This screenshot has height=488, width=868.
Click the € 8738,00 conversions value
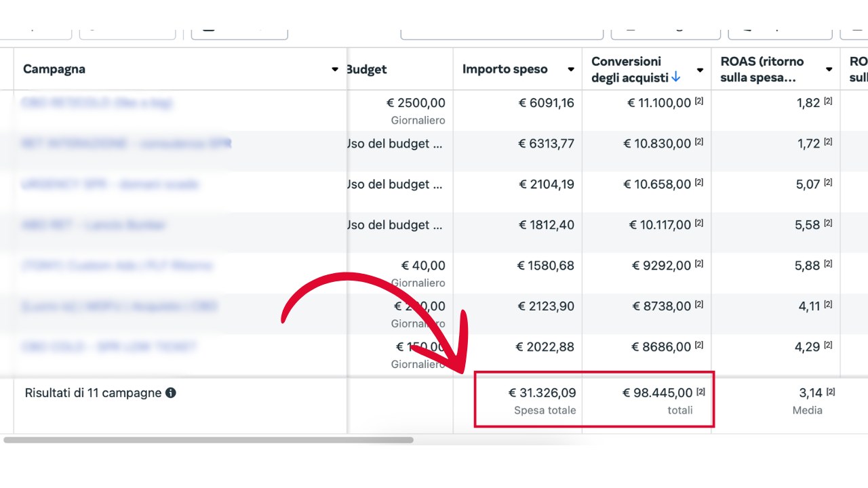coord(662,306)
